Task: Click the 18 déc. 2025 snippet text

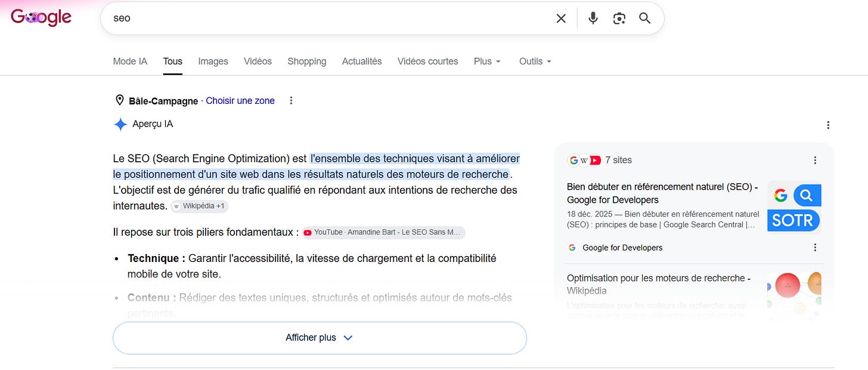Action: (x=663, y=219)
